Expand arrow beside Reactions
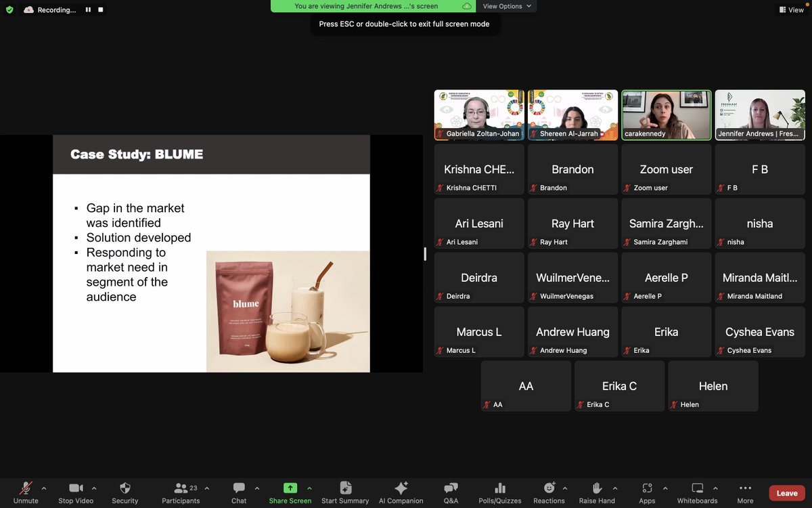 pyautogui.click(x=565, y=488)
